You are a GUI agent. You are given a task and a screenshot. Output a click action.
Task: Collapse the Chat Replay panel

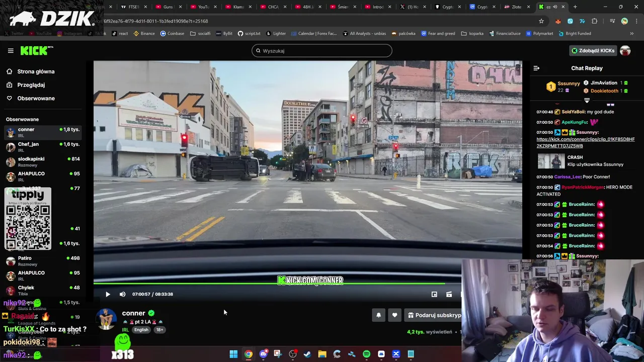click(536, 68)
